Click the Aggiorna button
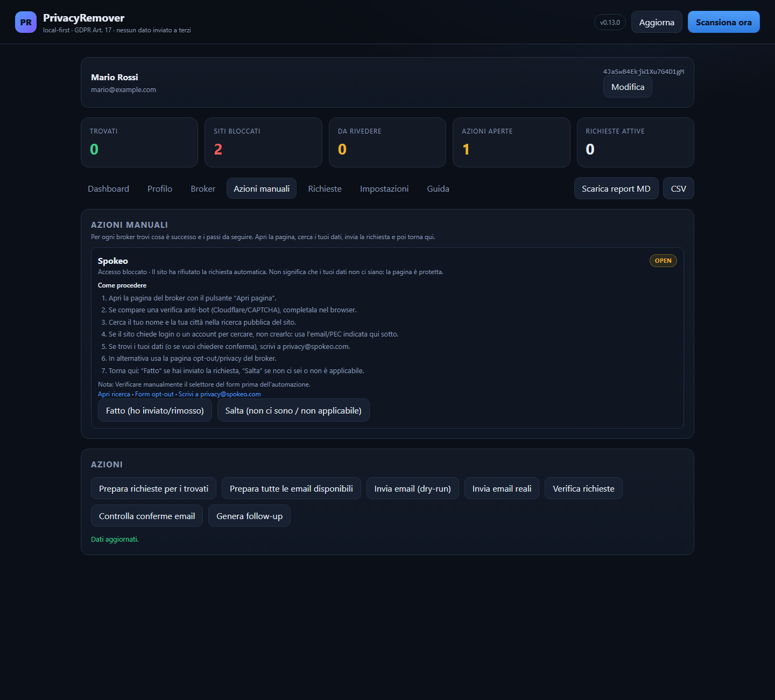The image size is (775, 700). click(x=657, y=22)
